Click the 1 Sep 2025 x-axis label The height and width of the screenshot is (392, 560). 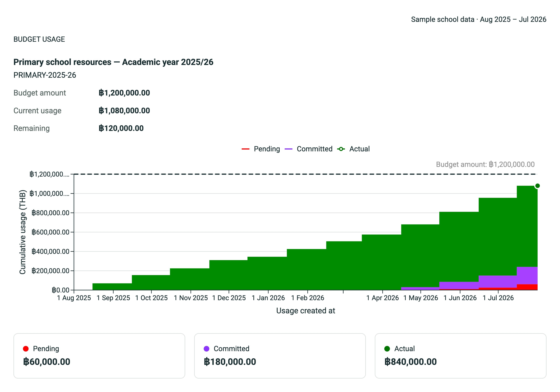click(x=113, y=298)
